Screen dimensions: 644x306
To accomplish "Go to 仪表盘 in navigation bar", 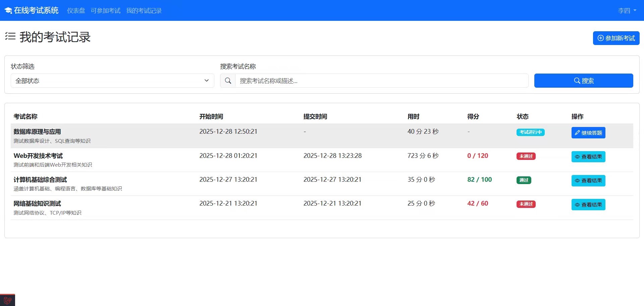I will (76, 11).
